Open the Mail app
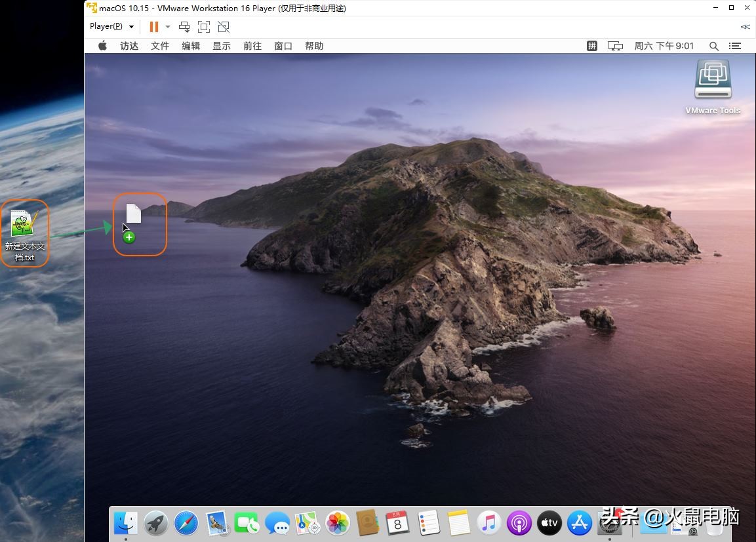Image resolution: width=756 pixels, height=542 pixels. click(x=216, y=523)
